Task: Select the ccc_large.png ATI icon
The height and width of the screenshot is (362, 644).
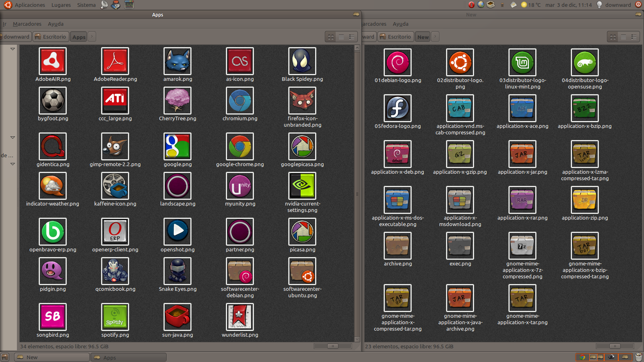Action: click(115, 101)
